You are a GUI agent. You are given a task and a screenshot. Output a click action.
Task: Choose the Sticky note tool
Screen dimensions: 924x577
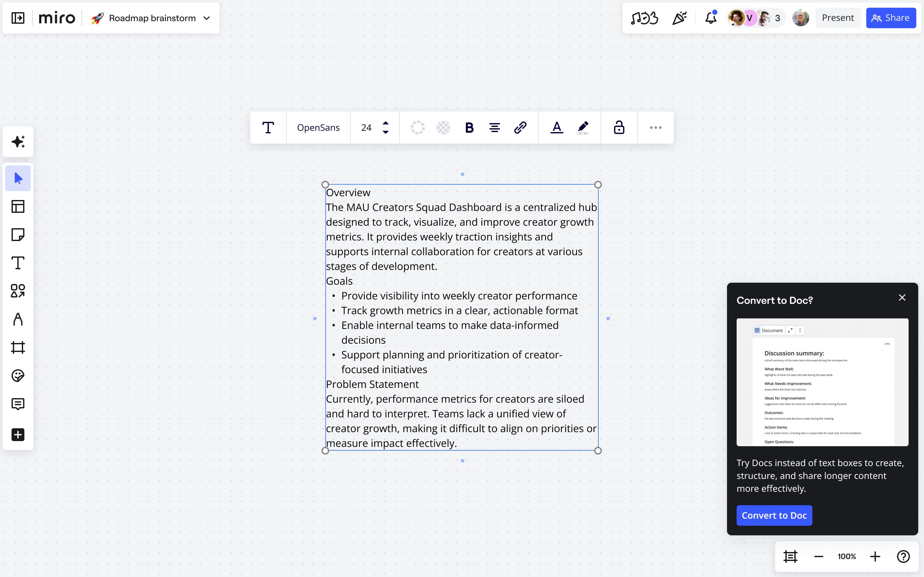(x=18, y=235)
